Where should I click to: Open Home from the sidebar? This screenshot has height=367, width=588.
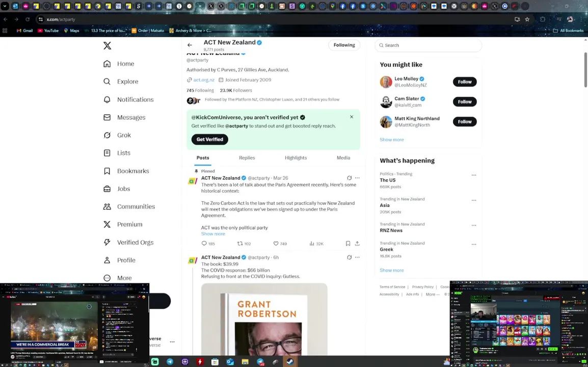point(119,64)
